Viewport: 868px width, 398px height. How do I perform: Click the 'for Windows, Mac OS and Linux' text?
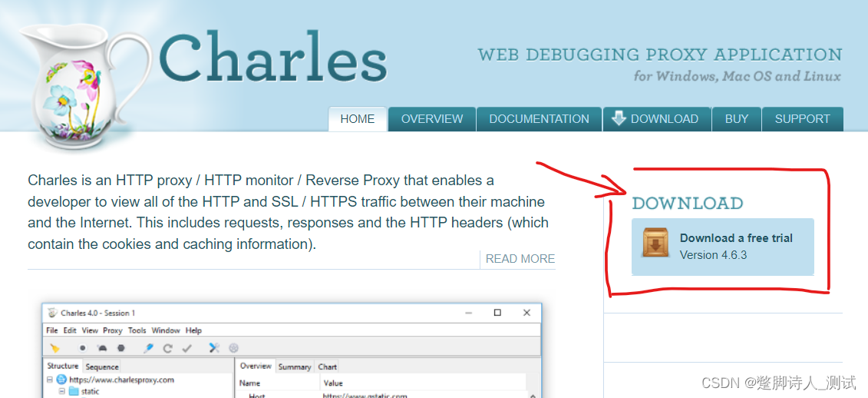tap(738, 76)
